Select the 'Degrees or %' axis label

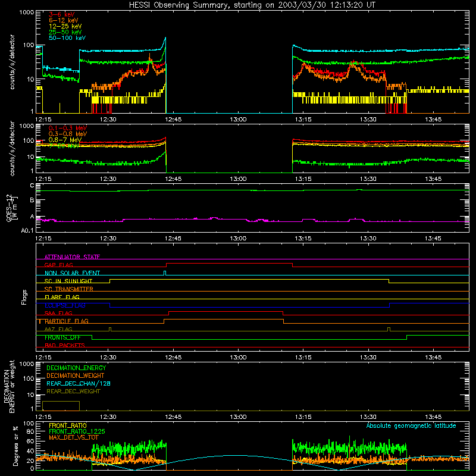(x=15, y=446)
